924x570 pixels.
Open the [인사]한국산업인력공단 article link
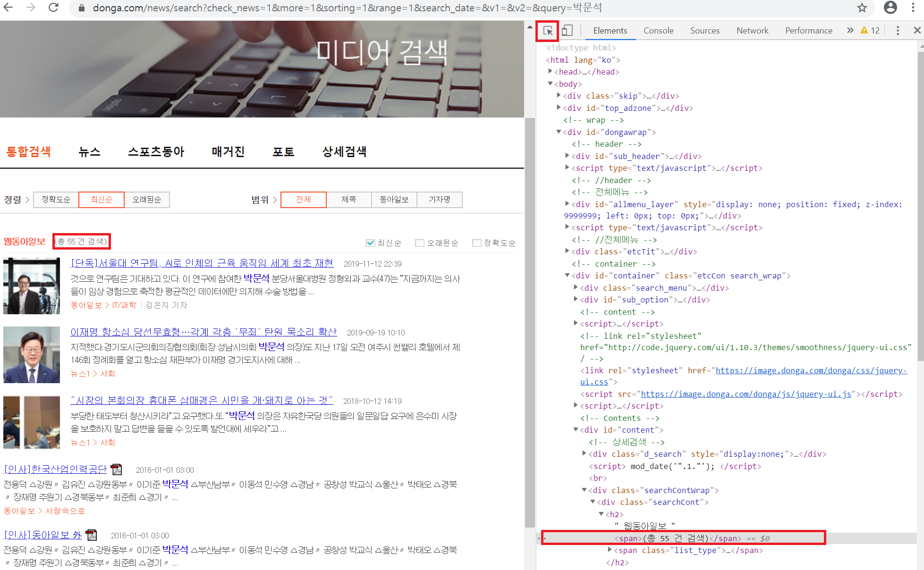[56, 469]
